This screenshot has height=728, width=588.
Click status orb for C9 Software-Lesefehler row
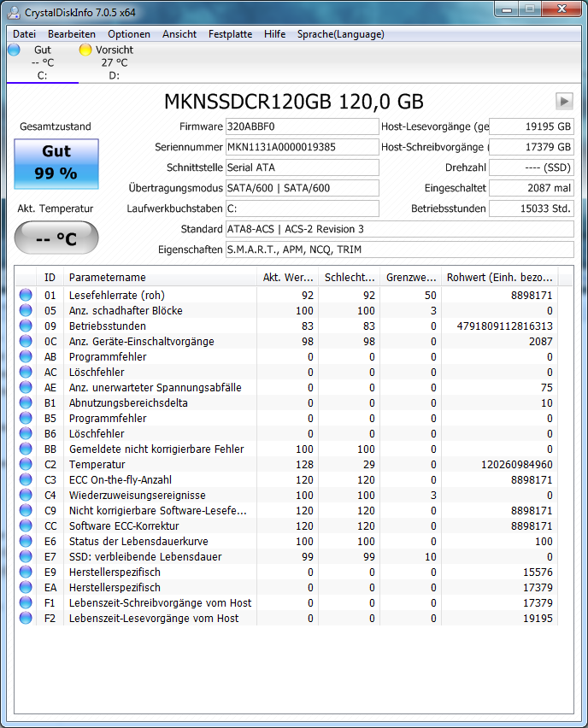click(26, 510)
